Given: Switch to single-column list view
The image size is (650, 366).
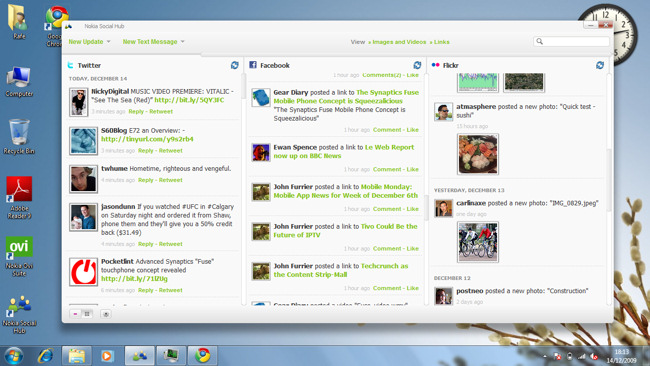Looking at the screenshot, I should [75, 314].
